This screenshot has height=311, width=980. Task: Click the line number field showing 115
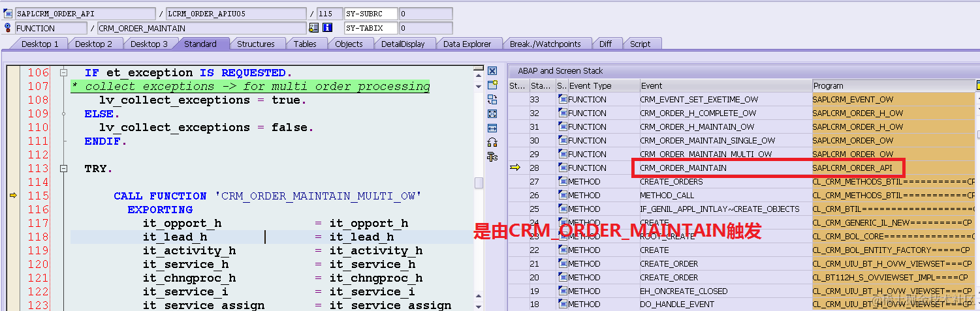pos(329,14)
